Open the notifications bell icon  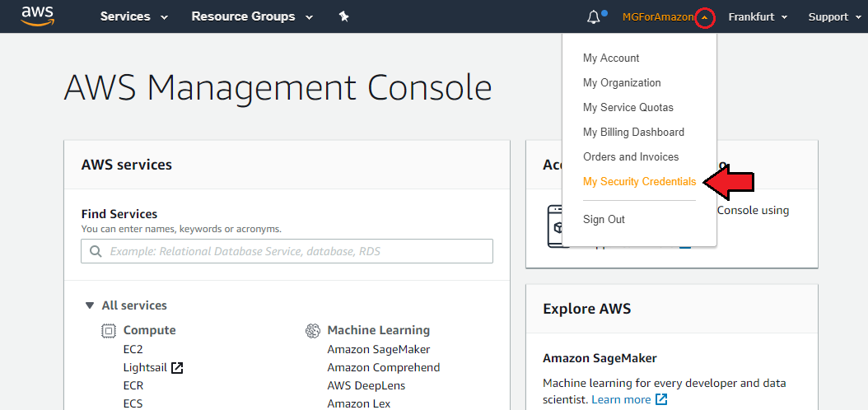[594, 17]
